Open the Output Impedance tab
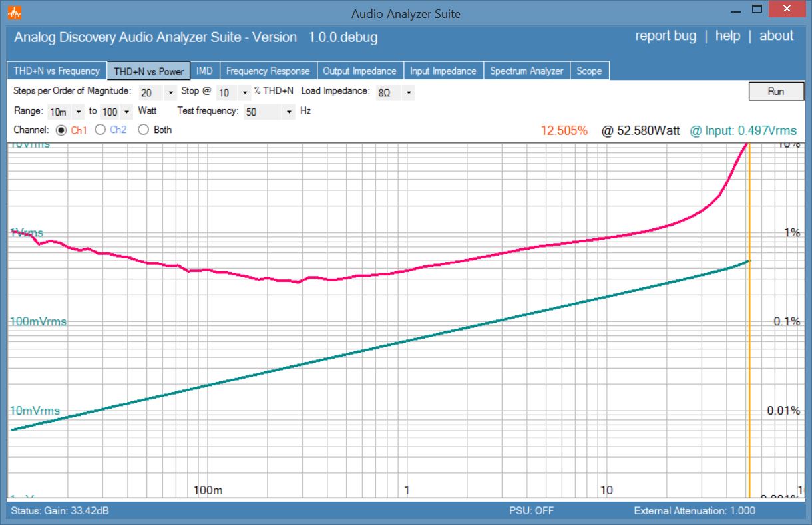812x525 pixels. click(x=360, y=71)
